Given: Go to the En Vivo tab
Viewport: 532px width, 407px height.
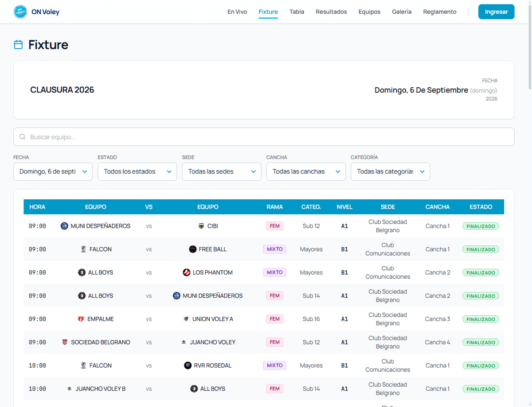Looking at the screenshot, I should point(237,12).
